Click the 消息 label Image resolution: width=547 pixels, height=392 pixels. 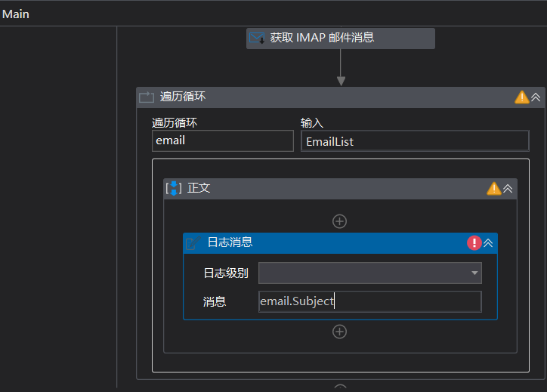[215, 301]
